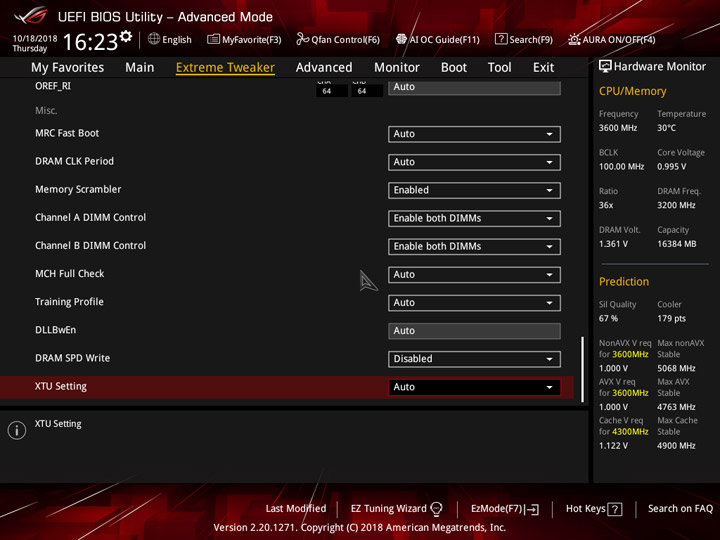Screen dimensions: 720x540
Task: Launch AI OC Guide brain icon
Action: coord(401,39)
